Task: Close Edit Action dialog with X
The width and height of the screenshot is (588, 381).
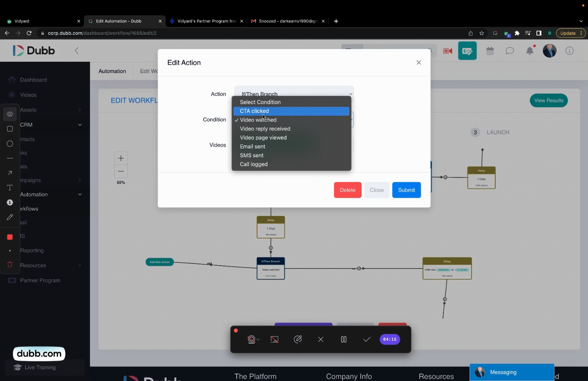Action: pyautogui.click(x=419, y=62)
